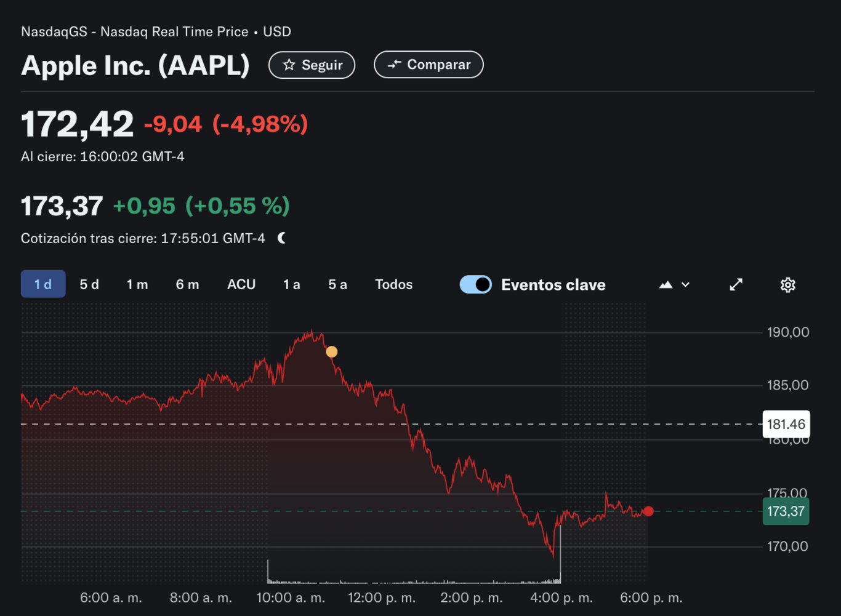Click the red current price dot
841x616 pixels.
(x=648, y=511)
